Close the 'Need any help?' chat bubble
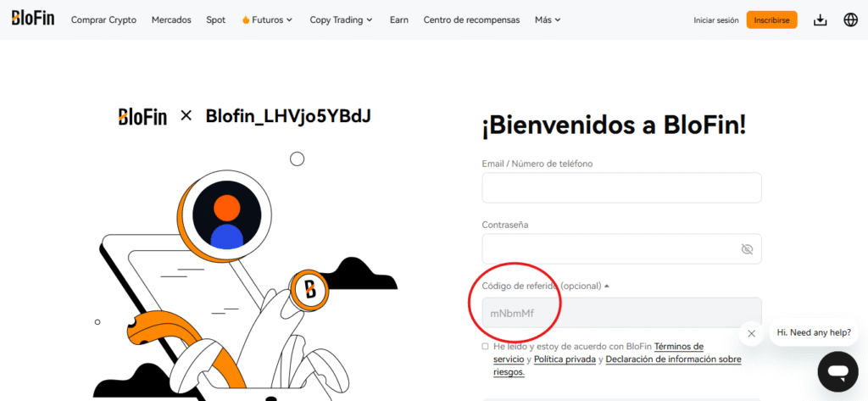The image size is (868, 401). click(x=751, y=333)
